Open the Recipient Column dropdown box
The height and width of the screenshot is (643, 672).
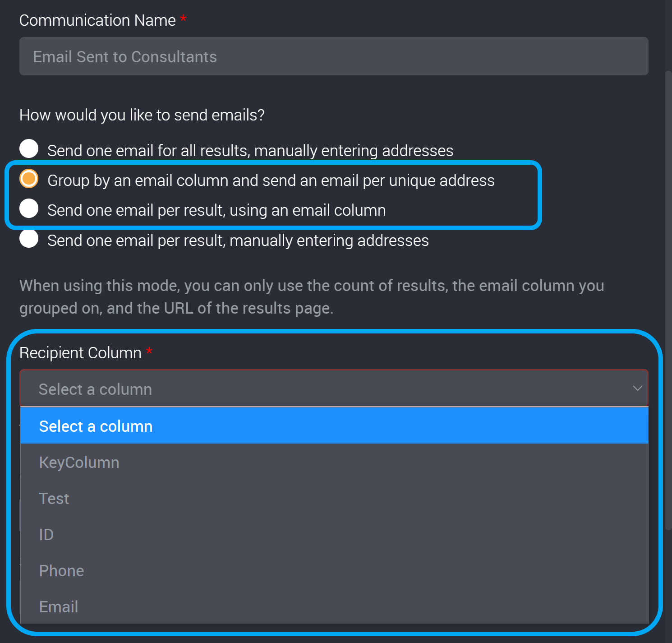(x=334, y=389)
